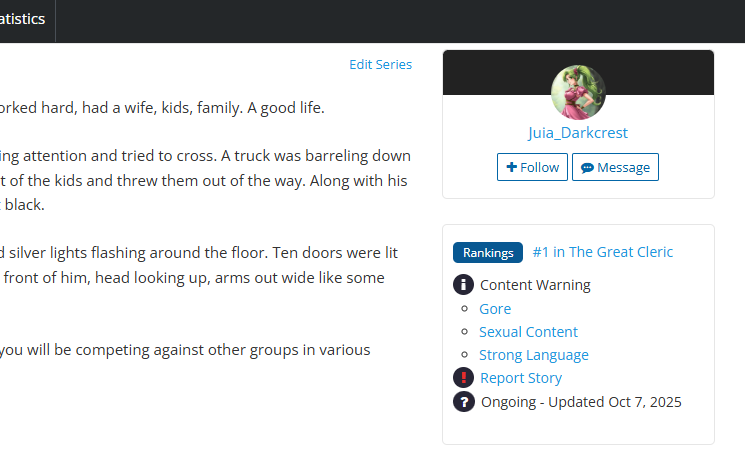Open the Statistics tab in the top bar
Image resolution: width=745 pixels, height=462 pixels.
pyautogui.click(x=26, y=19)
